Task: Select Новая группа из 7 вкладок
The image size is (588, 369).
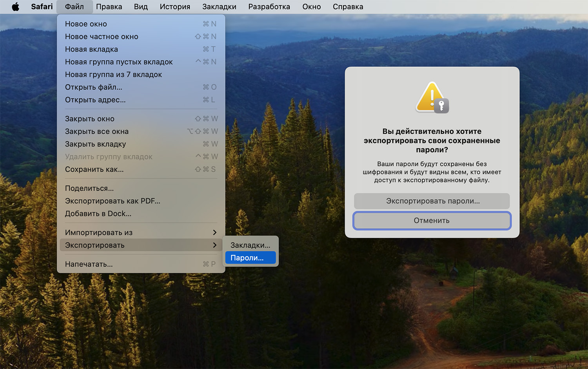Action: pyautogui.click(x=141, y=75)
